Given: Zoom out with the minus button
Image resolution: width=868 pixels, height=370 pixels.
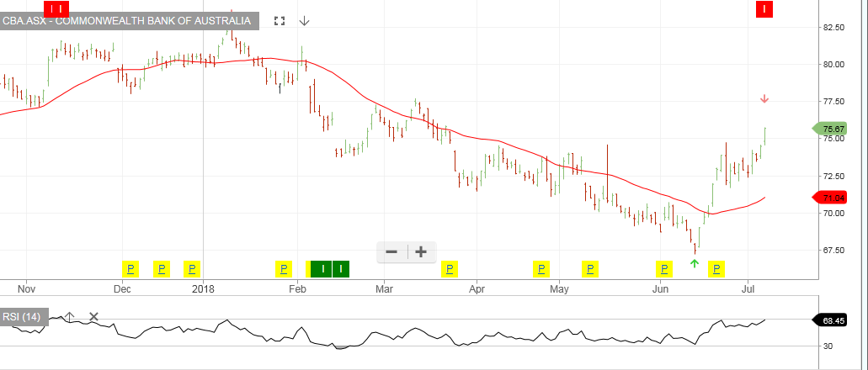Looking at the screenshot, I should point(392,252).
